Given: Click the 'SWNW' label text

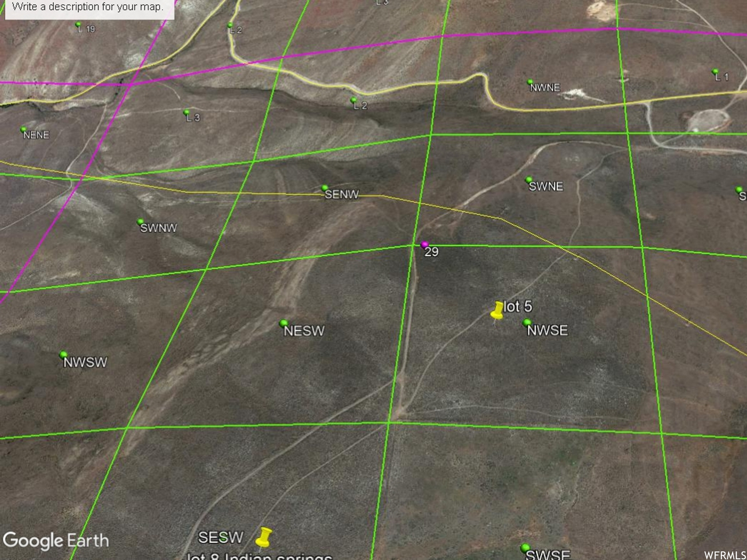Looking at the screenshot, I should [x=159, y=228].
